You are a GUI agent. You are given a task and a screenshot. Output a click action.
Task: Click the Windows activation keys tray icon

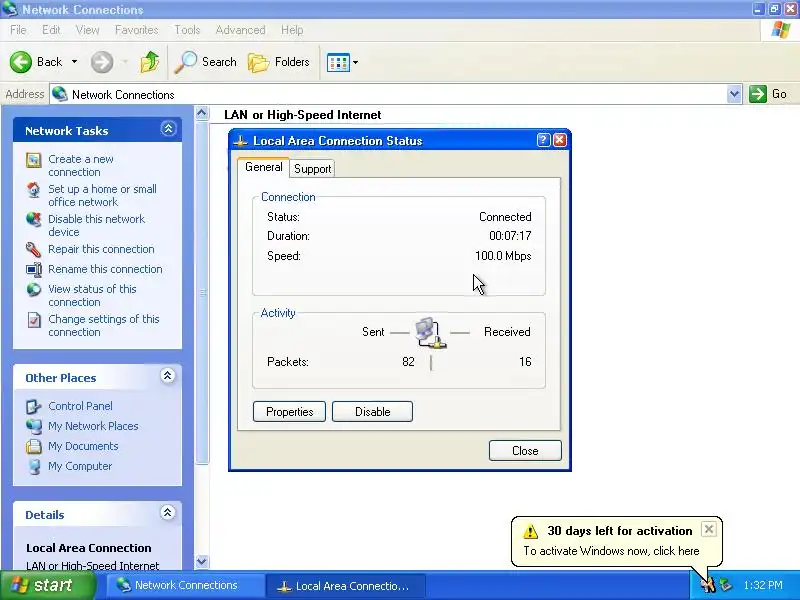pos(708,585)
